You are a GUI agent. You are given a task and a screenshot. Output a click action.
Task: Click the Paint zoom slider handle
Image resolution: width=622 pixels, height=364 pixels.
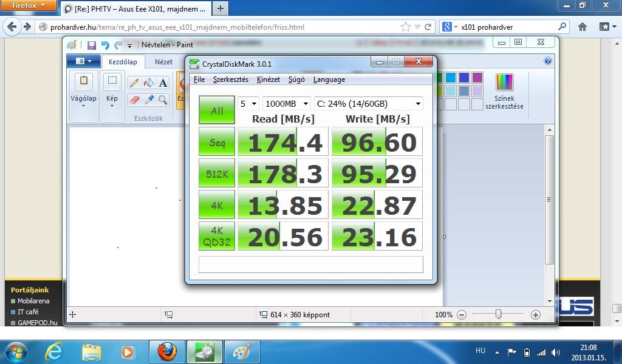(x=498, y=314)
